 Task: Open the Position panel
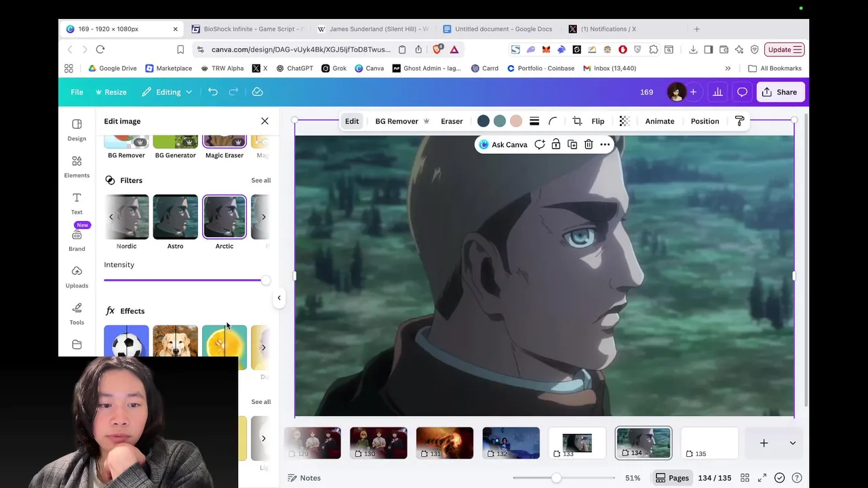coord(705,121)
